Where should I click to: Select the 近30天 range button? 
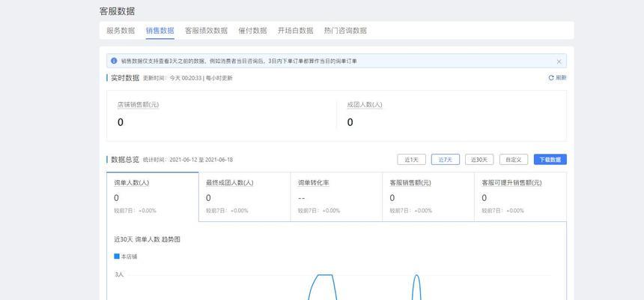pos(479,160)
